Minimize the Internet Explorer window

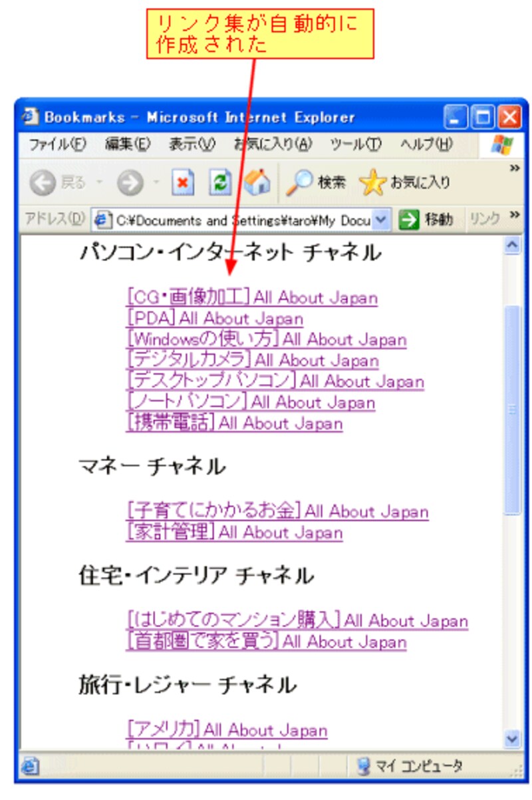tap(456, 117)
